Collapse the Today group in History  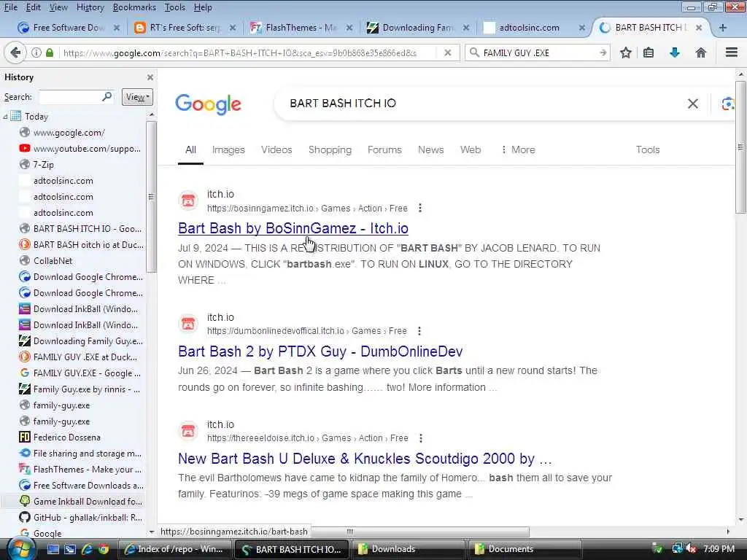click(x=5, y=116)
